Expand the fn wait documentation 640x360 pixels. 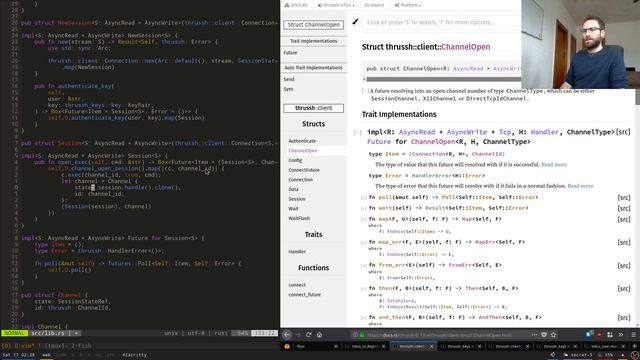click(363, 208)
